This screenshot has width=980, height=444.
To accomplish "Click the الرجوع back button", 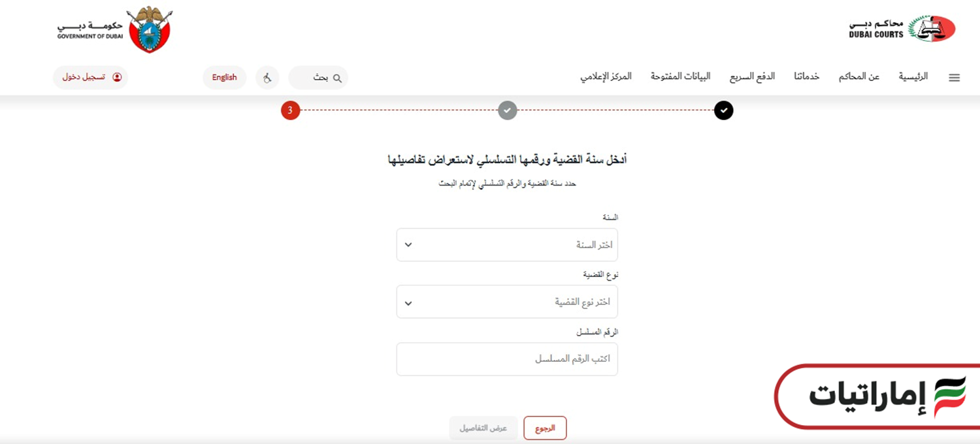I will click(545, 428).
